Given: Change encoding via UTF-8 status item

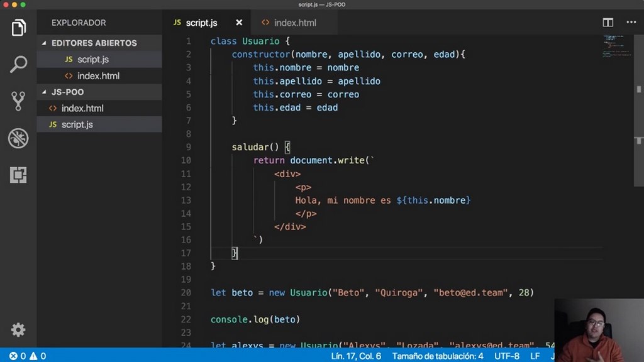Looking at the screenshot, I should (507, 356).
